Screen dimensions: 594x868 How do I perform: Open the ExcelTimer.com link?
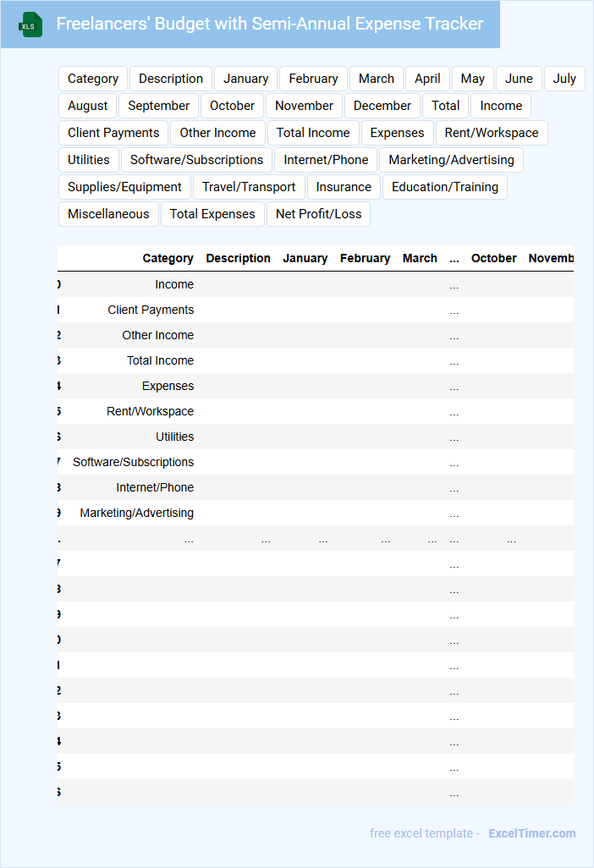[532, 833]
